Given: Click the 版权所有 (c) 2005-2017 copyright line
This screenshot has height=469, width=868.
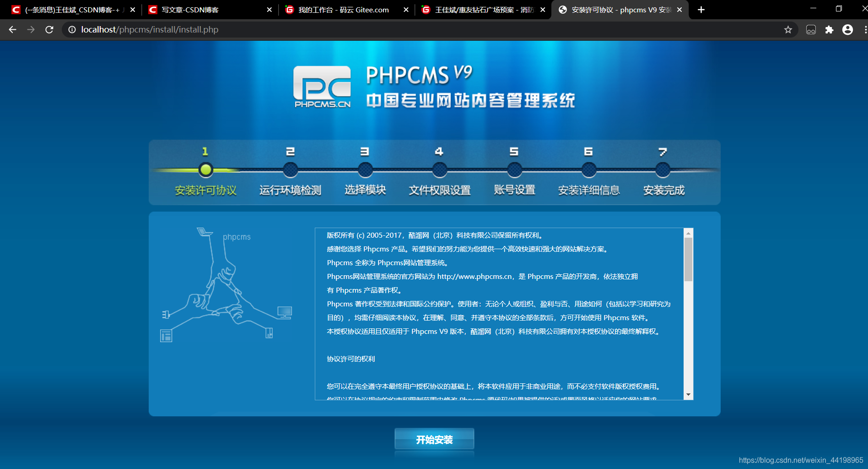Looking at the screenshot, I should (x=435, y=235).
